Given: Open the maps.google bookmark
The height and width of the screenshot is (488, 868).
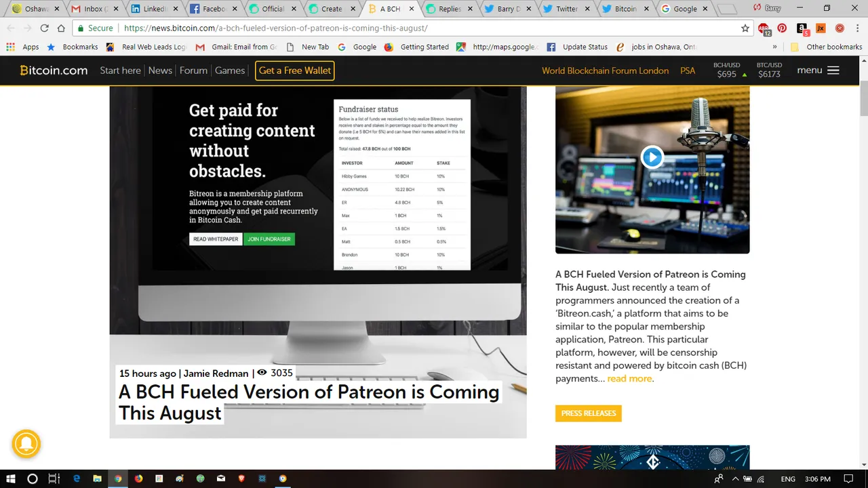Looking at the screenshot, I should click(498, 47).
